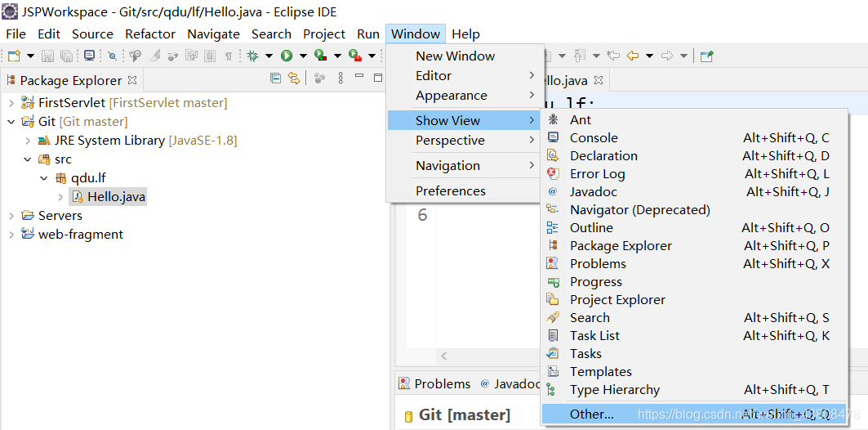The height and width of the screenshot is (430, 868).
Task: Open a terminal via the monitor icon
Action: (89, 56)
